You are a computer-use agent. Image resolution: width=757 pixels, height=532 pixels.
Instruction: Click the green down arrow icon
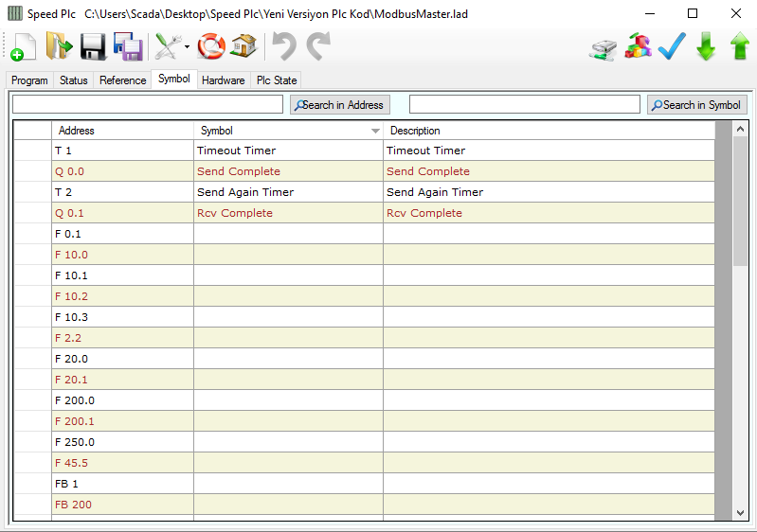tap(706, 46)
